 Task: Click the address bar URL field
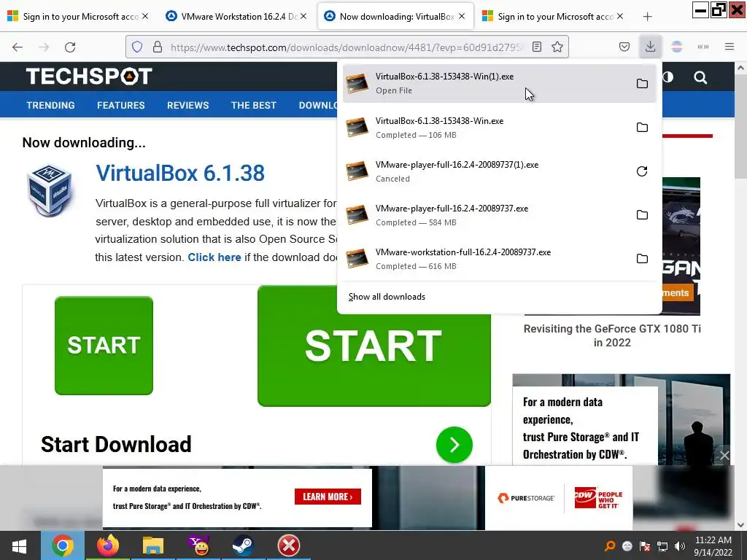tap(347, 47)
